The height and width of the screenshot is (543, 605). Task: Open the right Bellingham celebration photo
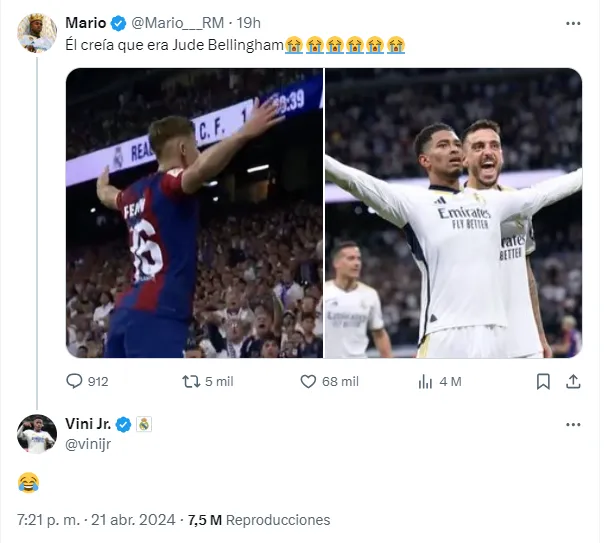(x=453, y=213)
